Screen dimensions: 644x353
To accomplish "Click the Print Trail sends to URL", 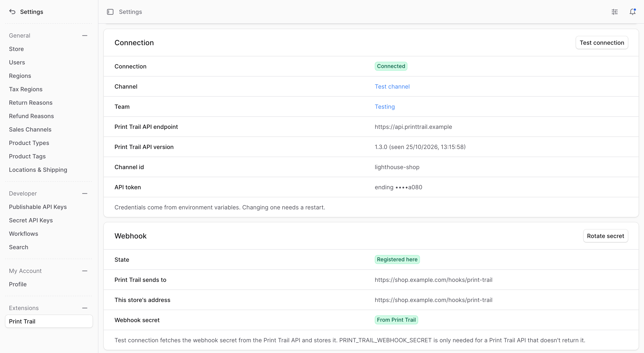I will [x=434, y=280].
